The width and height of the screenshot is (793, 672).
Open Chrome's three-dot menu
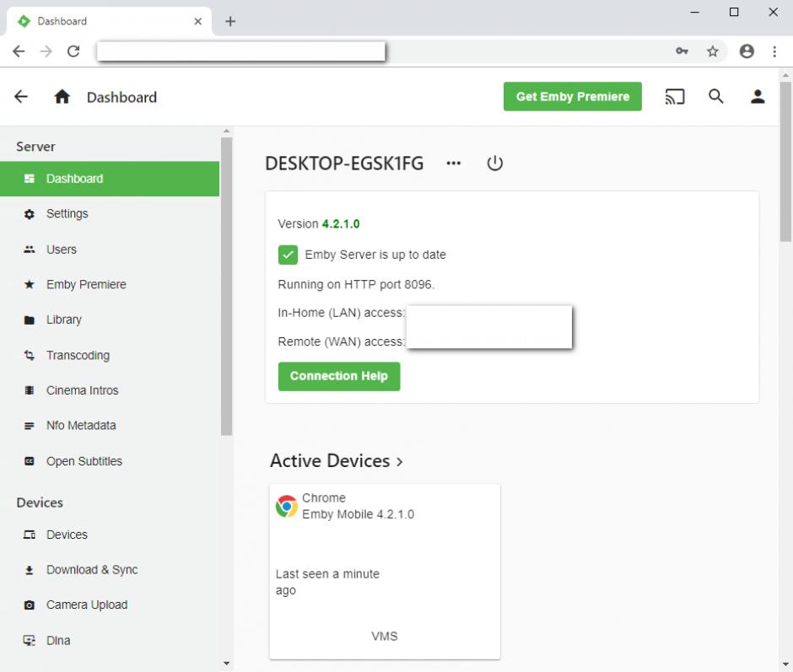pos(774,51)
